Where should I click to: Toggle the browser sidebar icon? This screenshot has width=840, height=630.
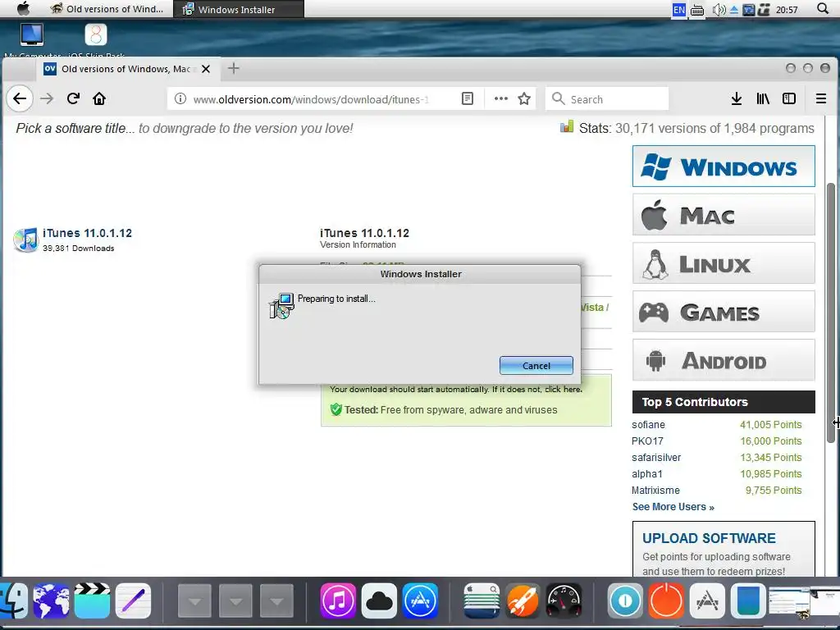pos(789,98)
